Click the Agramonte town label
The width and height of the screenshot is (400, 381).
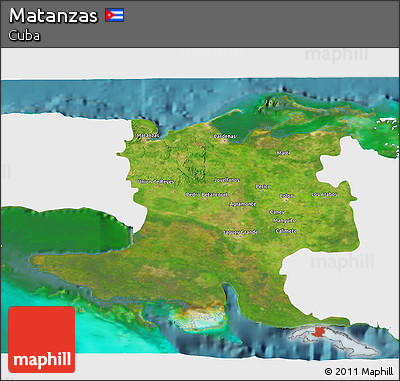tap(243, 204)
